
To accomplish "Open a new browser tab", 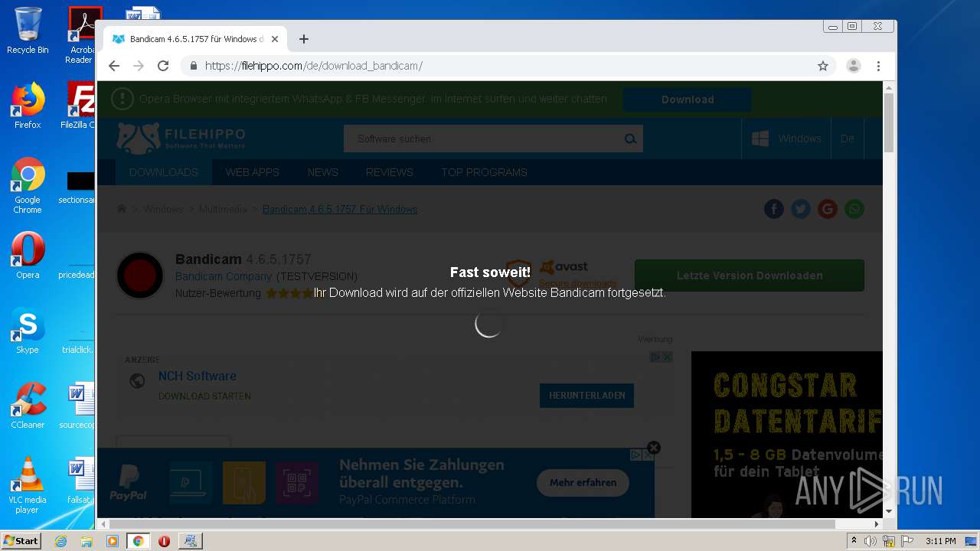I will pos(304,39).
